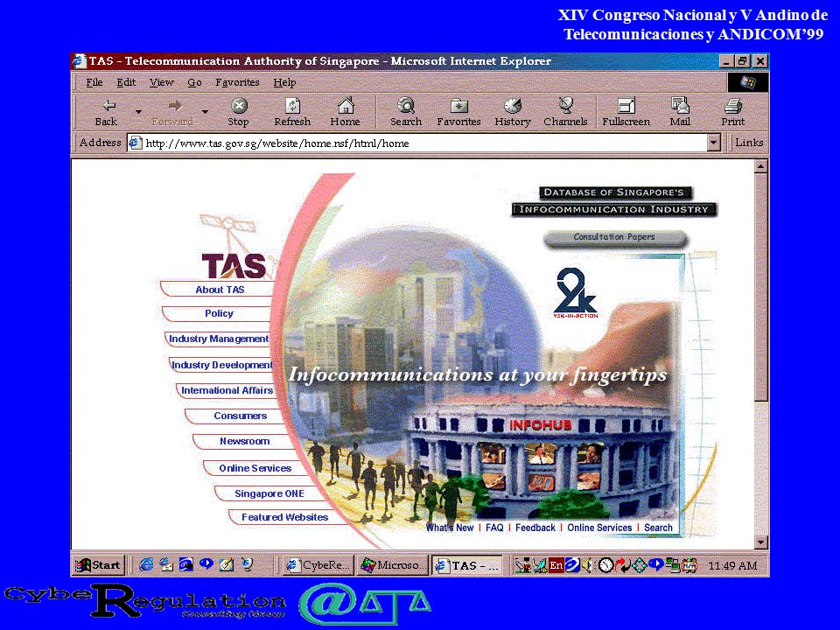Open Database of Singapore's Infocommunication Industry banner
The width and height of the screenshot is (840, 630).
(x=614, y=201)
